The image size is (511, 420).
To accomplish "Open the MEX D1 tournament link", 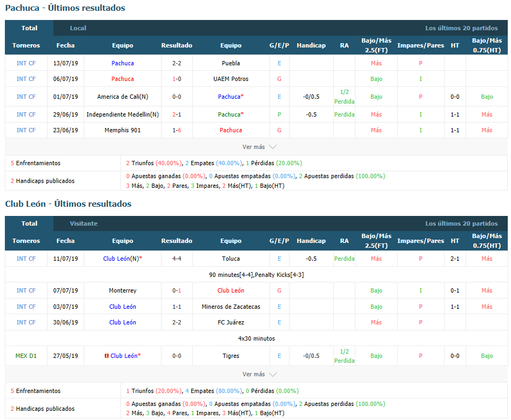I will point(26,356).
